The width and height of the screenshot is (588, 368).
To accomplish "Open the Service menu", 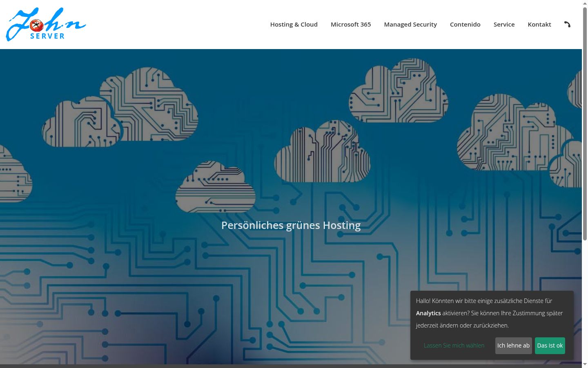I will 504,25.
